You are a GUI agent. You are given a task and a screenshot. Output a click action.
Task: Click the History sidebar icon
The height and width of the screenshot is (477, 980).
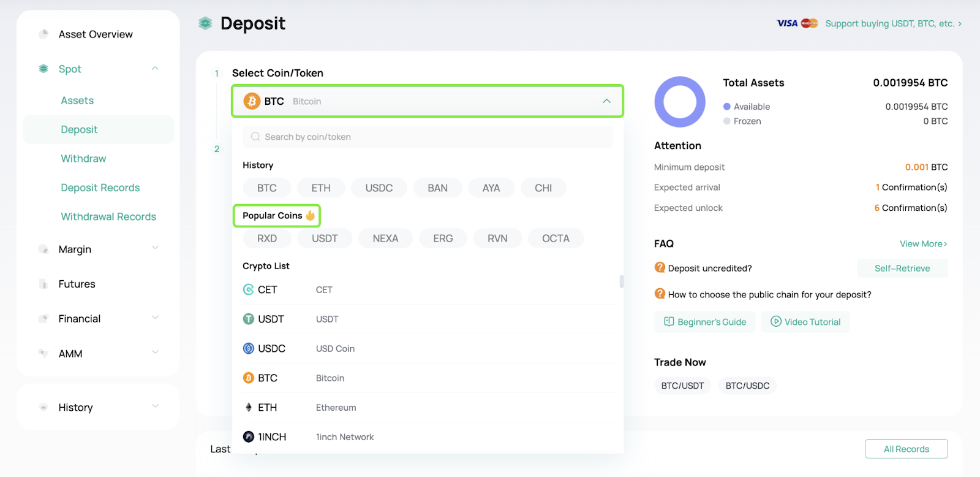[x=43, y=407]
